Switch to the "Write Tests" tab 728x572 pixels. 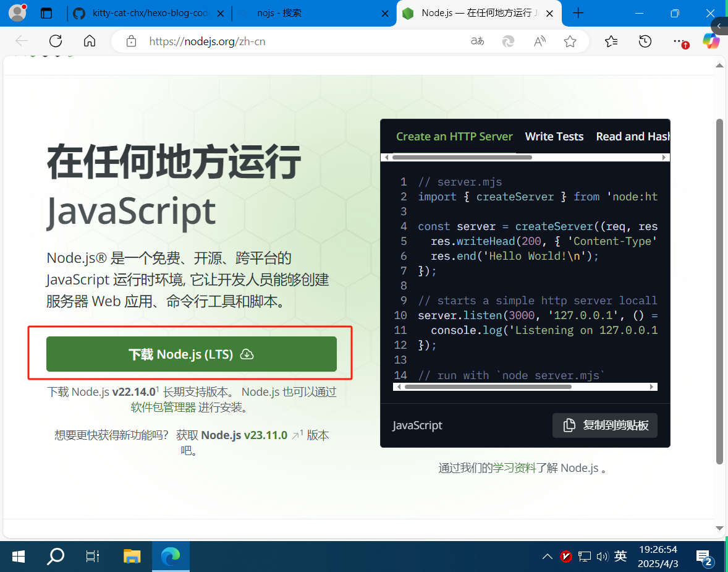pyautogui.click(x=554, y=137)
